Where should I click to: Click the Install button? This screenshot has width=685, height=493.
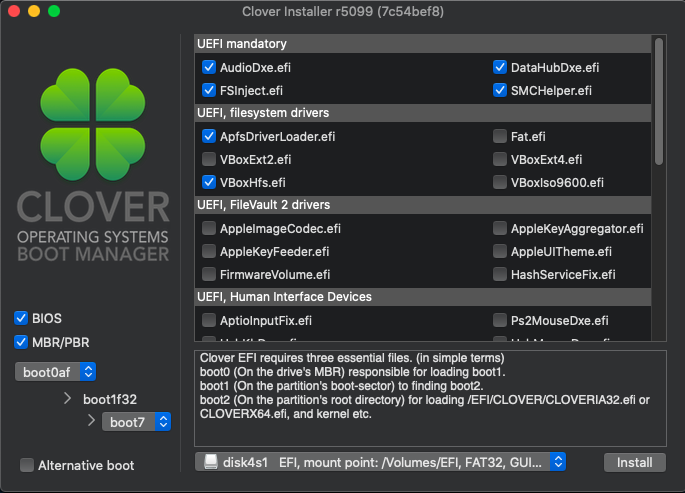pos(635,462)
